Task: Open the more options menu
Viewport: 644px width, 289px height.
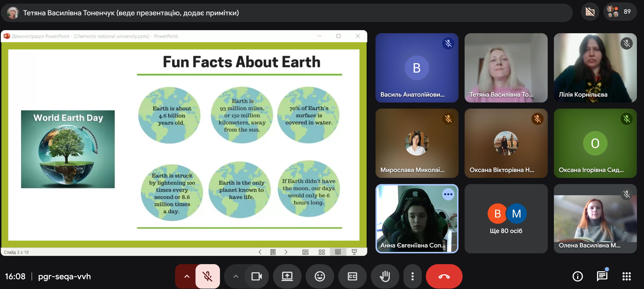Action: (x=412, y=276)
